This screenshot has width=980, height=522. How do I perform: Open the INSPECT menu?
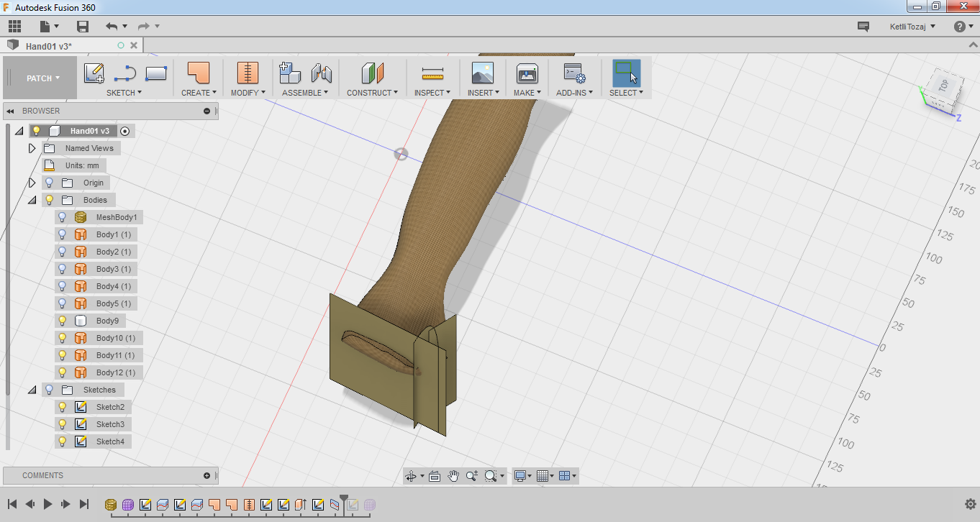[432, 93]
